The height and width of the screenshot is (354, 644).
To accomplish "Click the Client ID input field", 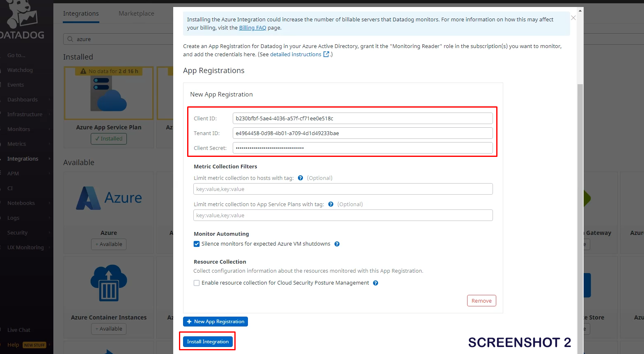I will (x=362, y=118).
